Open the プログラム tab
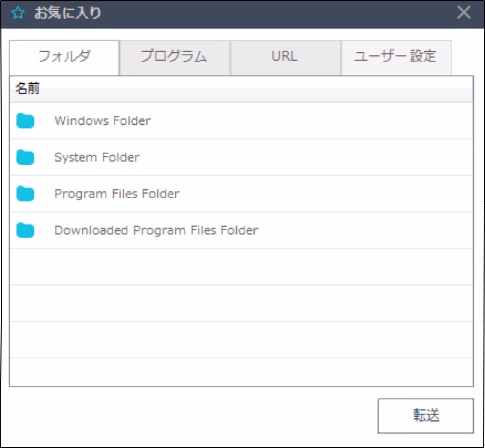Image resolution: width=485 pixels, height=448 pixels. click(175, 57)
